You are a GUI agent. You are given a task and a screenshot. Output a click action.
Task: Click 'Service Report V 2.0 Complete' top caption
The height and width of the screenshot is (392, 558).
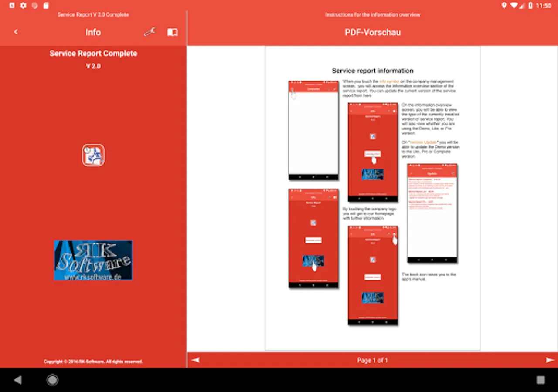pyautogui.click(x=93, y=14)
